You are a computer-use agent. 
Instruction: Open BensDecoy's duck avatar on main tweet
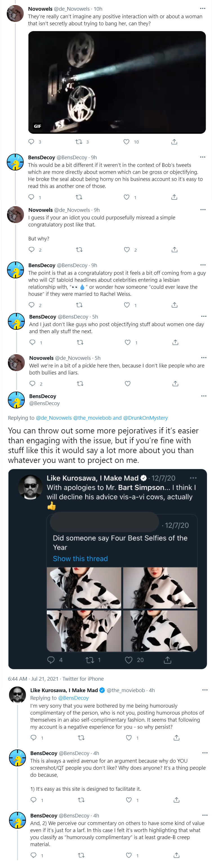[x=16, y=400]
